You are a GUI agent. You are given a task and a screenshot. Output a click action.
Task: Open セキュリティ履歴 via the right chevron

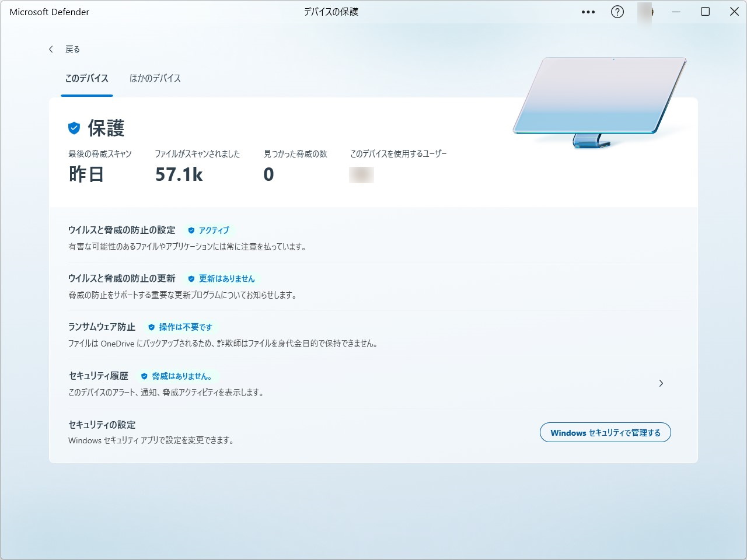click(661, 383)
